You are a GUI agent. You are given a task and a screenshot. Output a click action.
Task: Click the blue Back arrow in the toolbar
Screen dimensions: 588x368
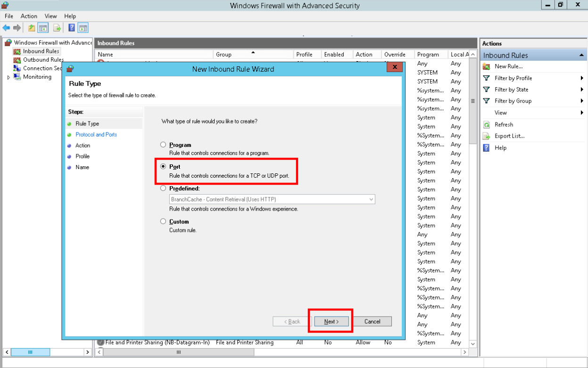point(6,28)
